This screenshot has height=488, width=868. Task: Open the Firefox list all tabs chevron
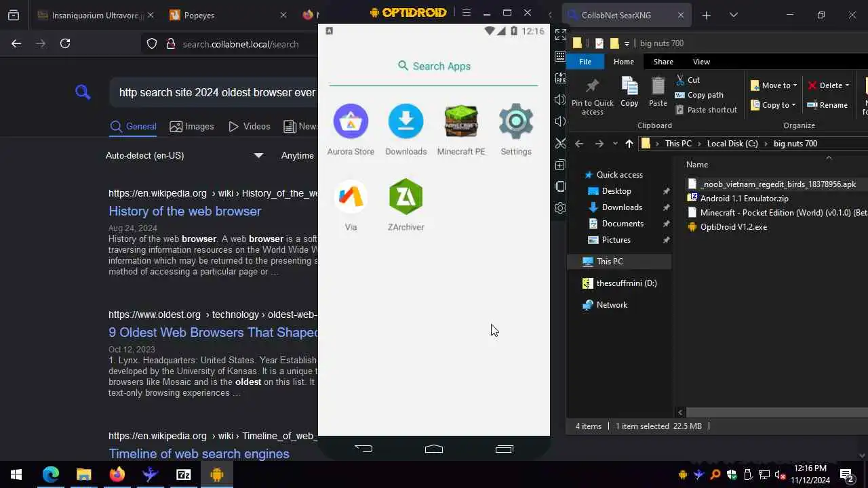click(x=733, y=15)
